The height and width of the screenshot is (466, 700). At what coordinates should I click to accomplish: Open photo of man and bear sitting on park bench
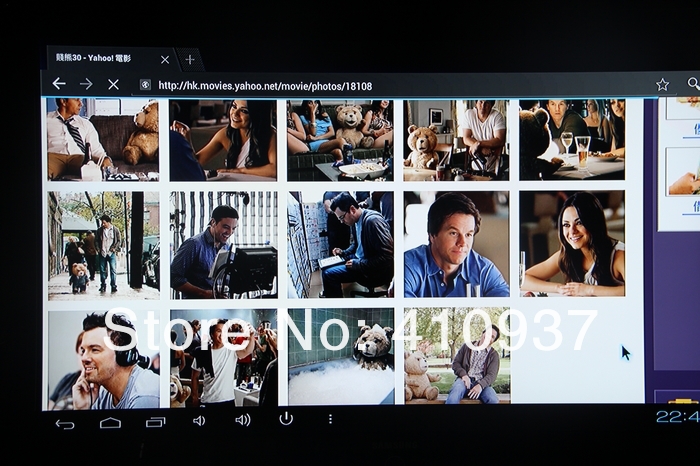point(458,356)
